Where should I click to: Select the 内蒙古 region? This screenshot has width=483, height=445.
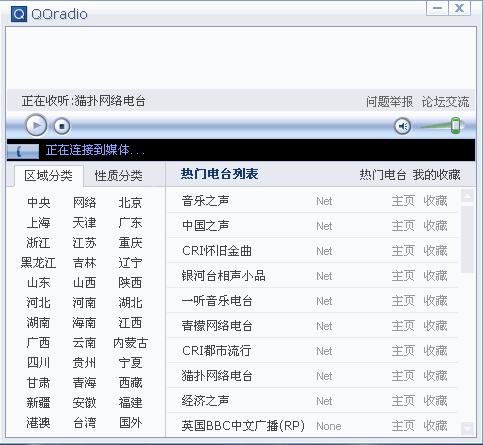coord(130,343)
